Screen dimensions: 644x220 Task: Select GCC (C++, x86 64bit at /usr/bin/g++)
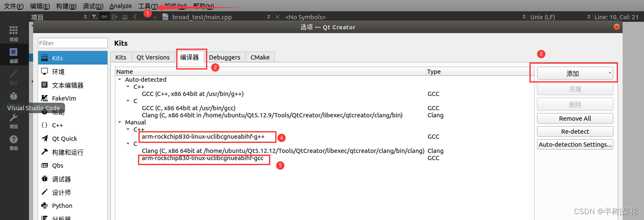coord(193,94)
